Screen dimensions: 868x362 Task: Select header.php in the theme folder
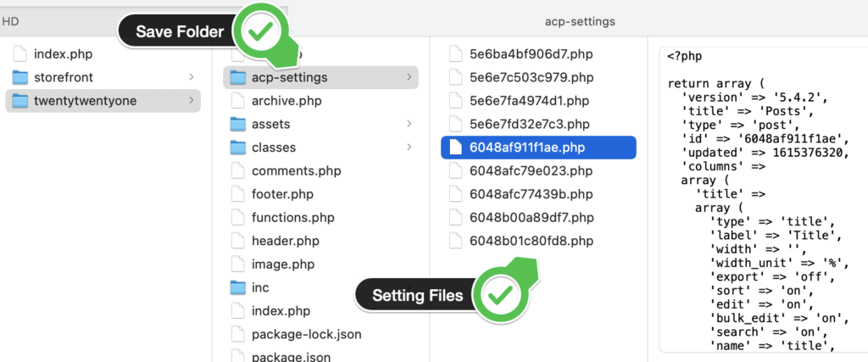[x=285, y=241]
